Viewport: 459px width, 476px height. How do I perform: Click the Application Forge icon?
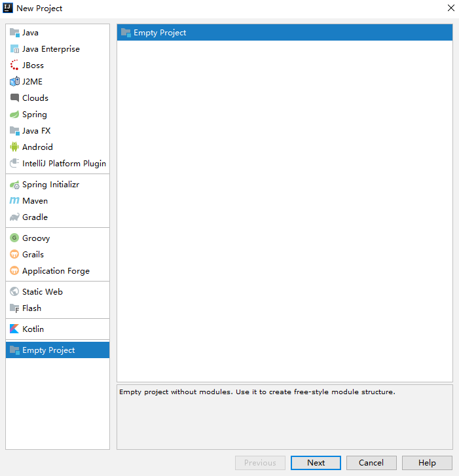(x=14, y=271)
